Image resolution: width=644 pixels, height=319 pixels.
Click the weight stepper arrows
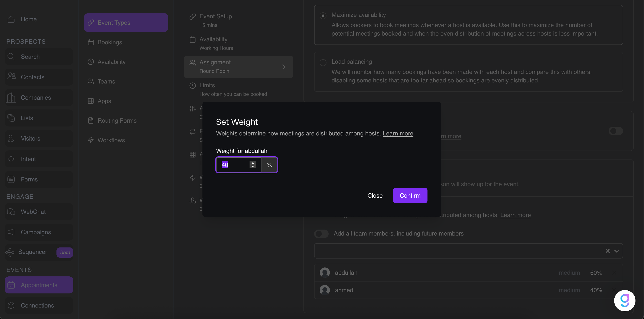point(253,165)
